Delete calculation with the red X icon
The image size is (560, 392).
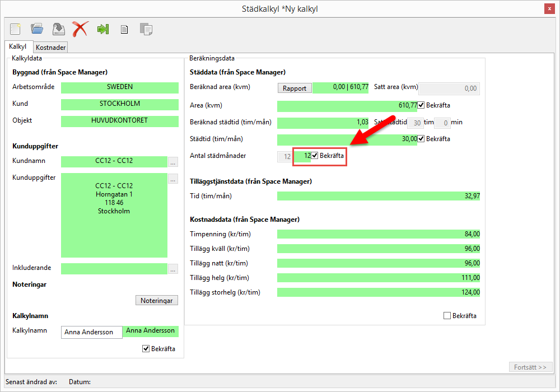[x=80, y=29]
